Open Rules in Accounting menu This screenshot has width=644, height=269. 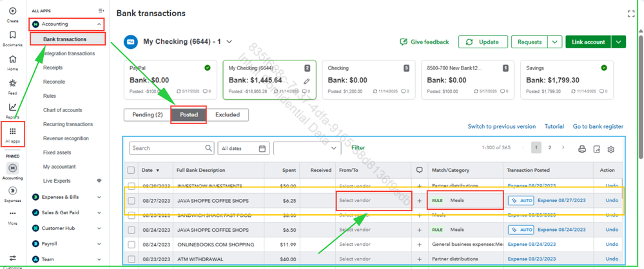pyautogui.click(x=49, y=96)
